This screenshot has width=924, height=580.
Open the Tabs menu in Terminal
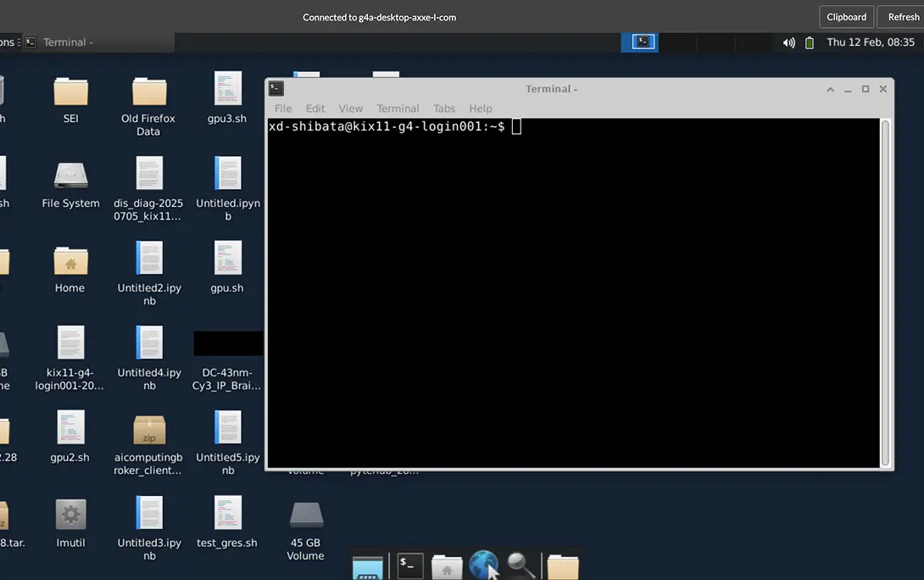point(444,109)
